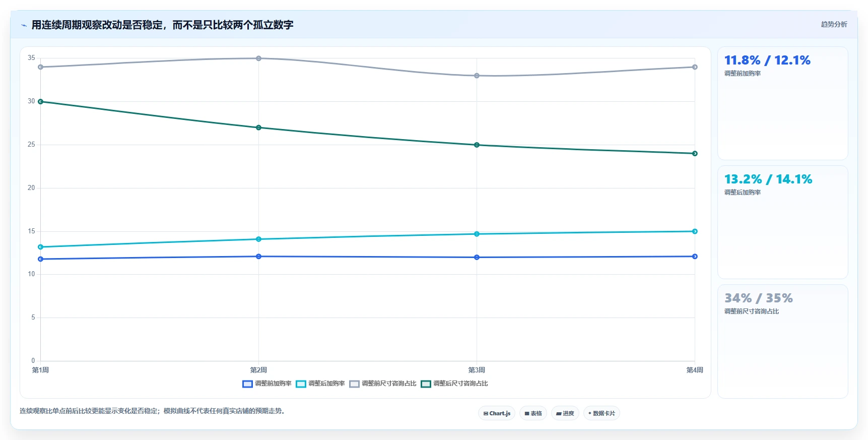Click 第2周 peak point on gray line

(x=258, y=58)
